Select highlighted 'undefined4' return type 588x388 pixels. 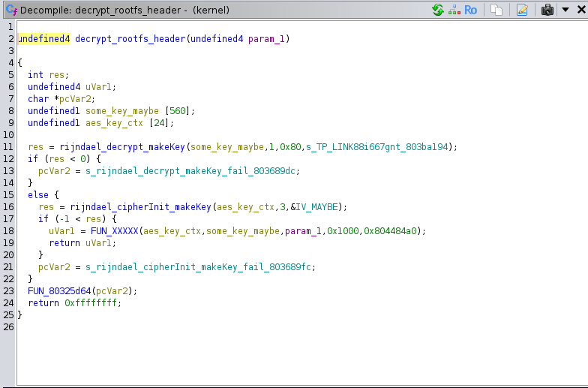click(x=43, y=39)
